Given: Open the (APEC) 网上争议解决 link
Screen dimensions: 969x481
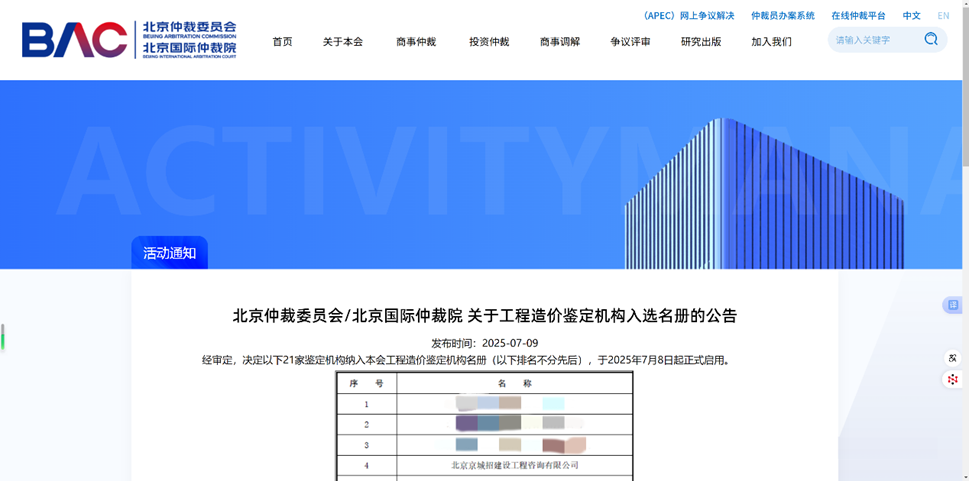Looking at the screenshot, I should click(x=687, y=16).
